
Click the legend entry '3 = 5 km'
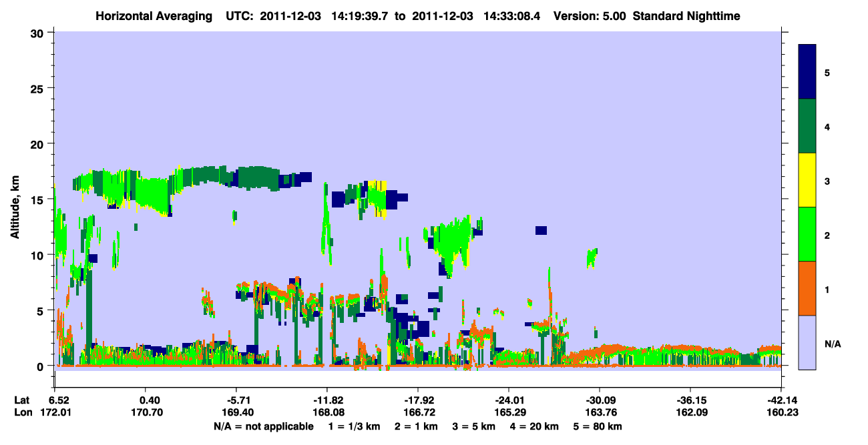coord(475,426)
